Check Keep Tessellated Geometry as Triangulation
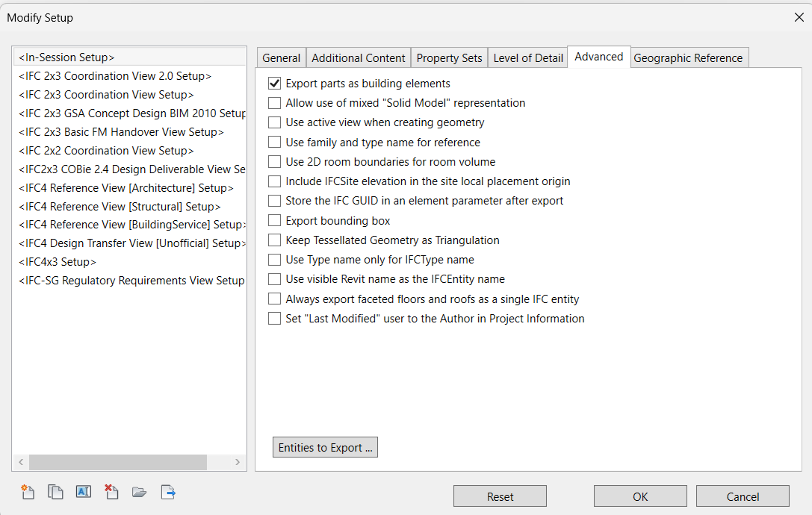This screenshot has width=812, height=515. click(274, 240)
